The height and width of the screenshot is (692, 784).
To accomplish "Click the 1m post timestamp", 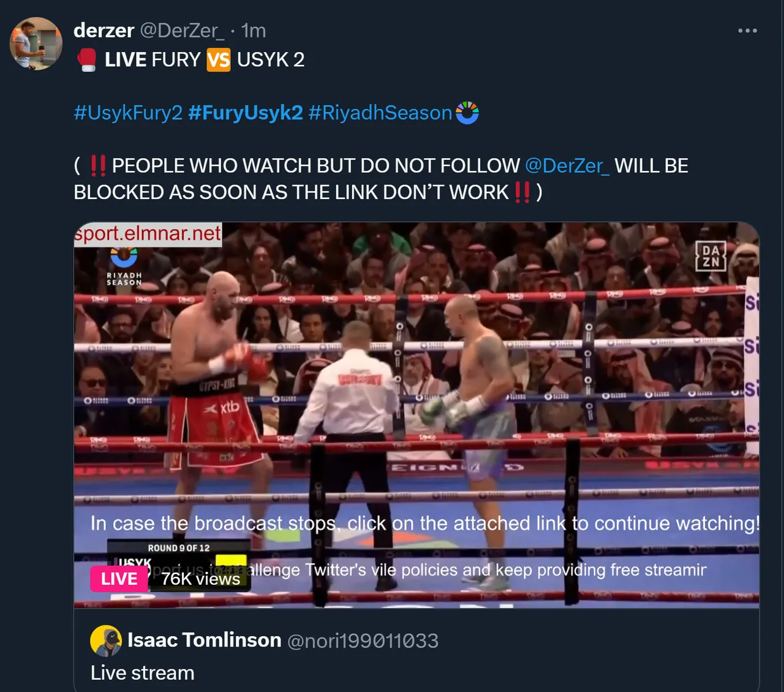I will point(254,30).
